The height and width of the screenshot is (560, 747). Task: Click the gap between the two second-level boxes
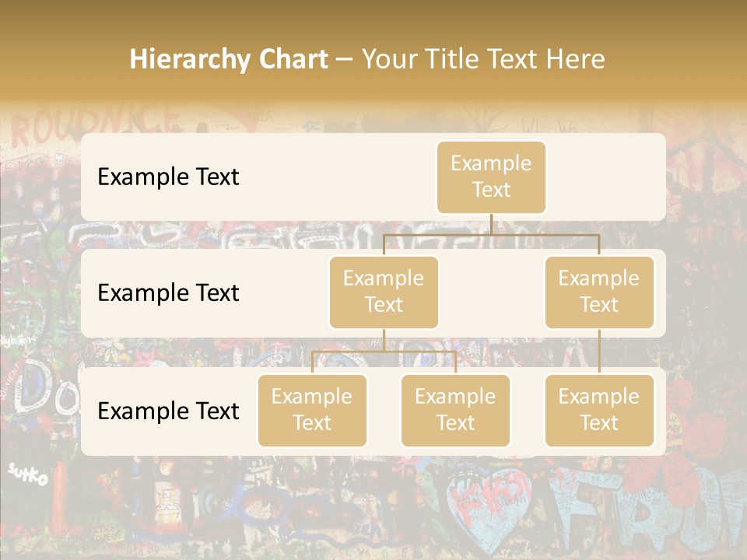pos(491,292)
